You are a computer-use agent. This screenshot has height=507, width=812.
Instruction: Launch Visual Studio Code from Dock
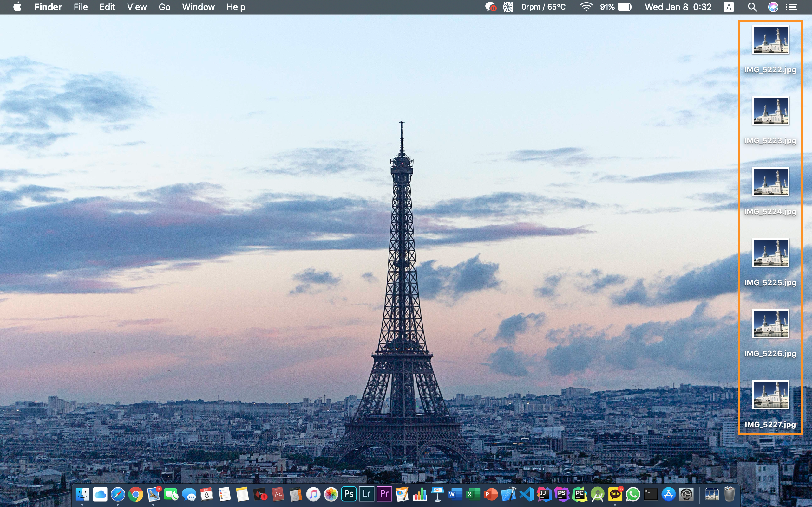(526, 494)
